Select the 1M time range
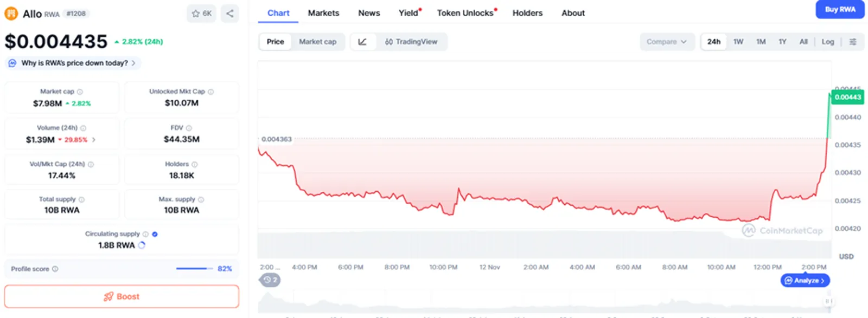This screenshot has height=318, width=868. (x=761, y=42)
